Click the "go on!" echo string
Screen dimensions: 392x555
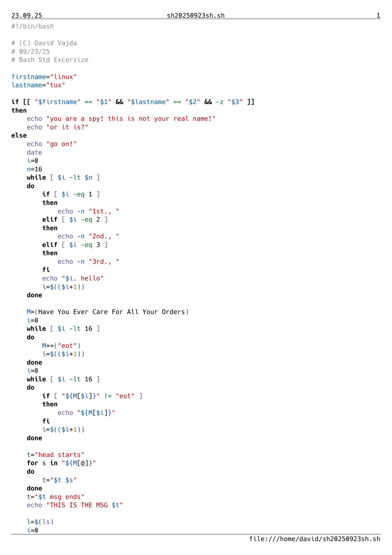click(61, 144)
